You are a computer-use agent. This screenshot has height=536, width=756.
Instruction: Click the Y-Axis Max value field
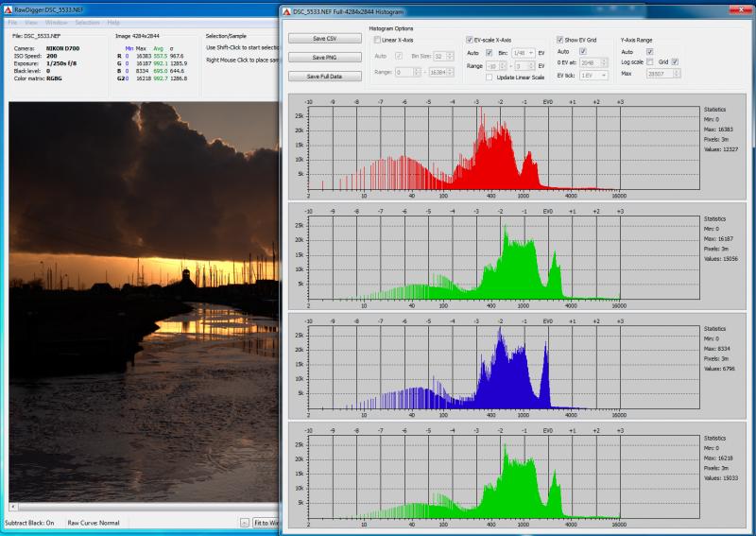(663, 74)
